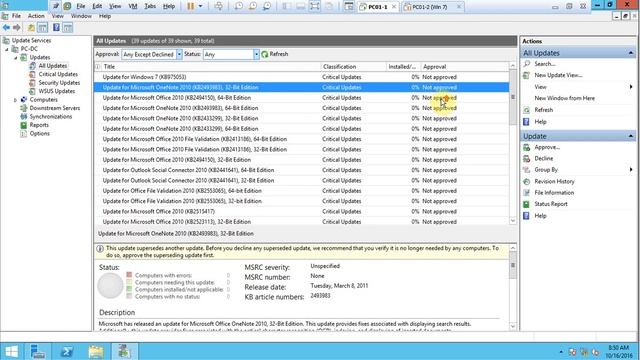Sort by the Classification column header
The image size is (640, 360).
pos(353,67)
